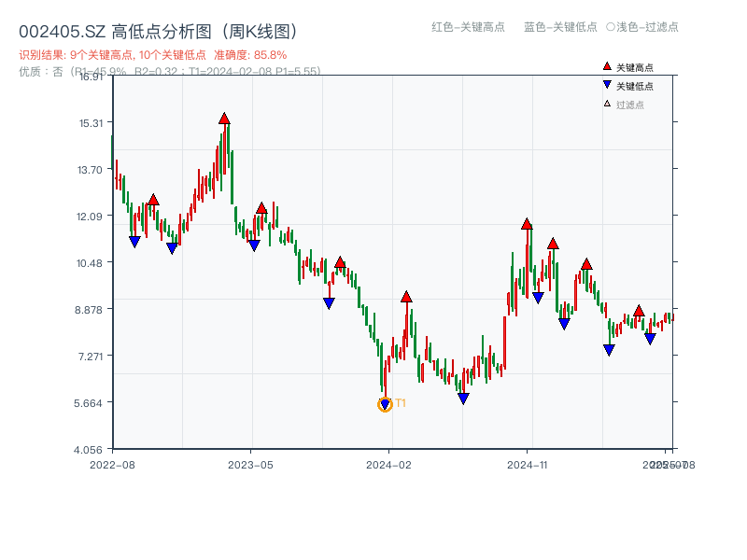Click the 蓝色-关键低点 header note

coord(560,27)
